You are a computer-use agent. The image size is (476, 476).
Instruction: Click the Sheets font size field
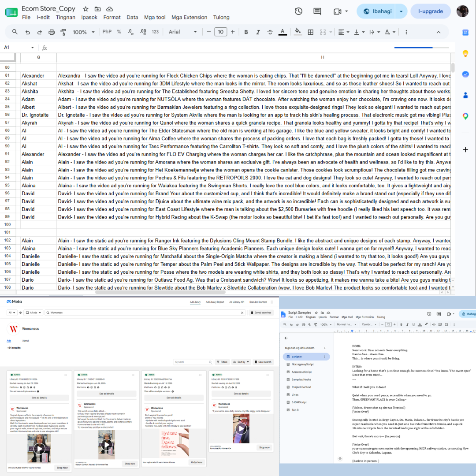(221, 32)
